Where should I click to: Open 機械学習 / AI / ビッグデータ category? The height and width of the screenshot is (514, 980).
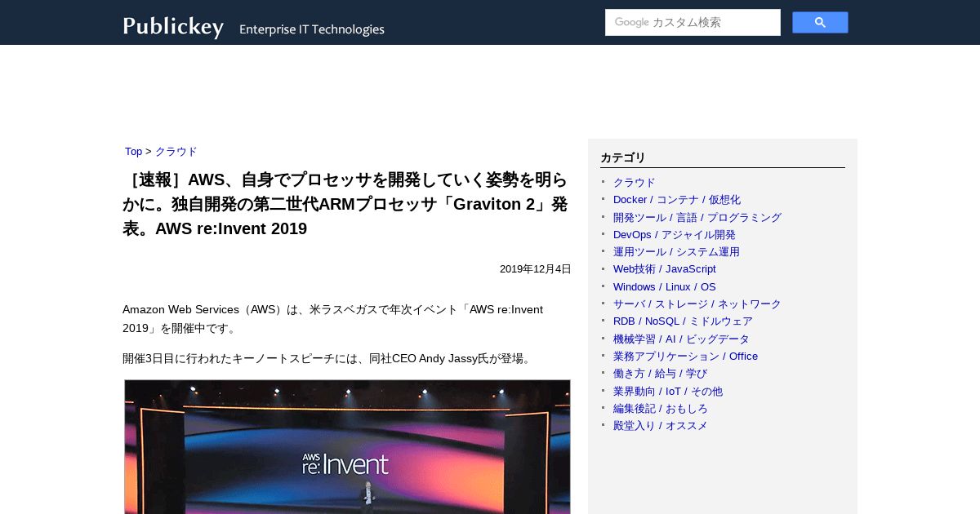[681, 339]
